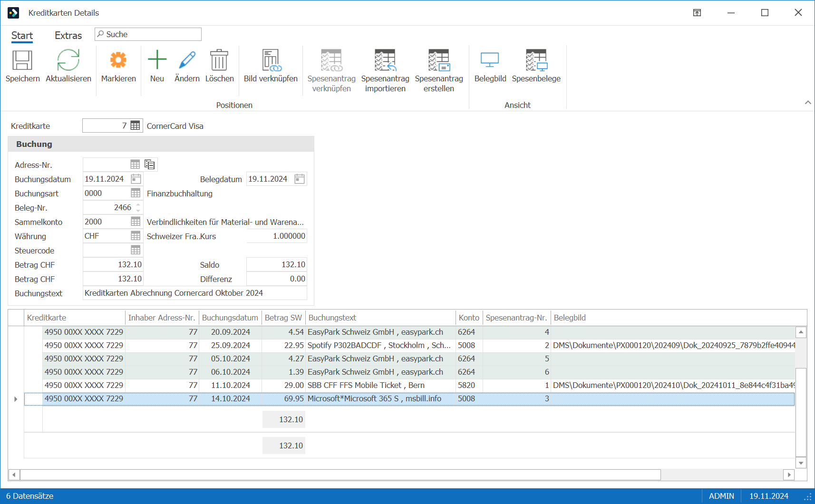Click Spesenantrag erstellen icon
Viewport: 815px width, 504px height.
point(439,60)
